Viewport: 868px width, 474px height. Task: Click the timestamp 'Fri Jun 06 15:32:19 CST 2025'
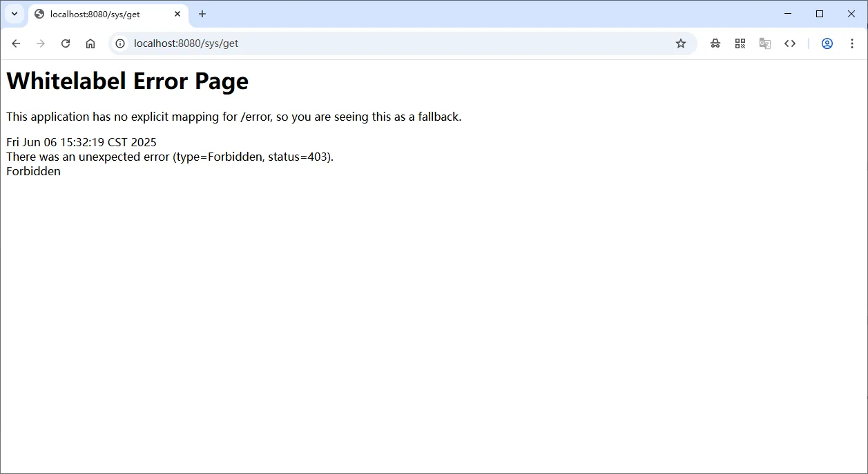coord(81,142)
